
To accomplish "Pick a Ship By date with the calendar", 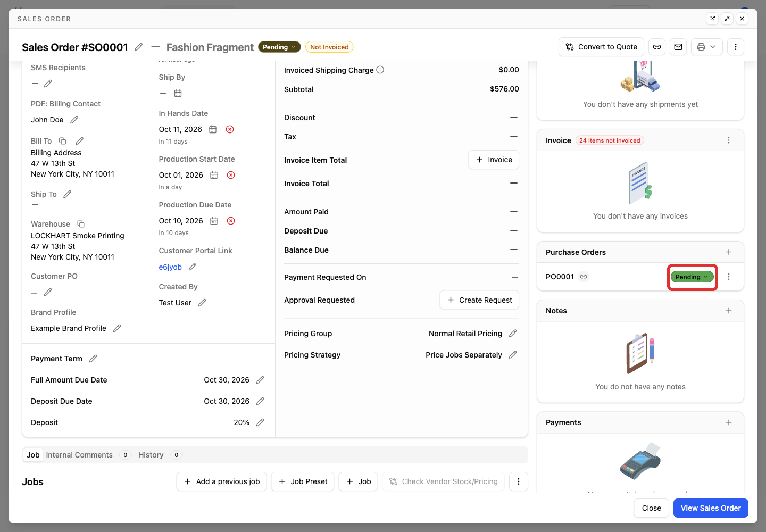I will (178, 93).
